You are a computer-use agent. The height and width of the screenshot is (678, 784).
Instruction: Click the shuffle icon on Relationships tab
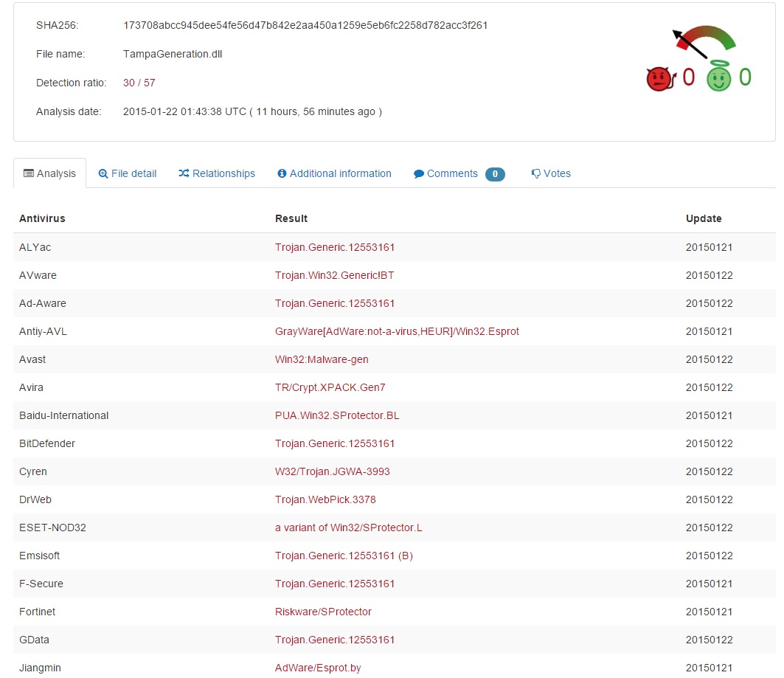(184, 173)
